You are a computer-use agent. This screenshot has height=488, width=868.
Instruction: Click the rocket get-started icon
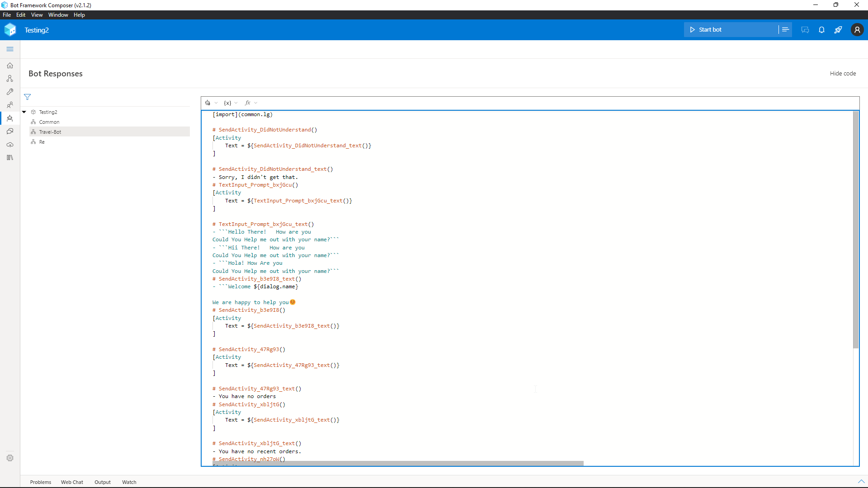click(838, 30)
